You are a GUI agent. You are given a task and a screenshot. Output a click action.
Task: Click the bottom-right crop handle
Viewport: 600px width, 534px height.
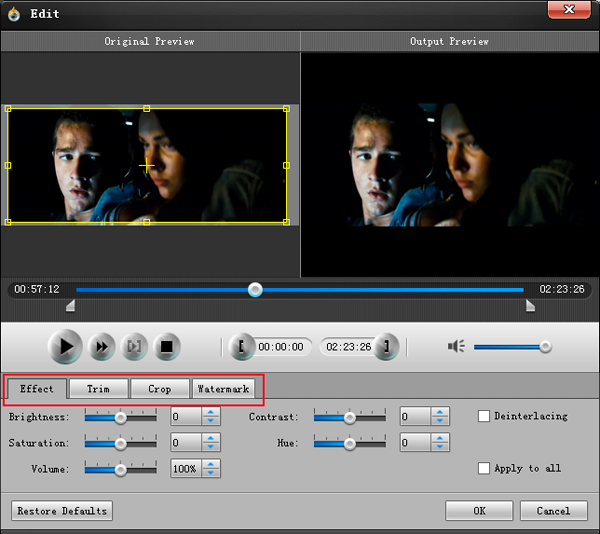pyautogui.click(x=286, y=222)
